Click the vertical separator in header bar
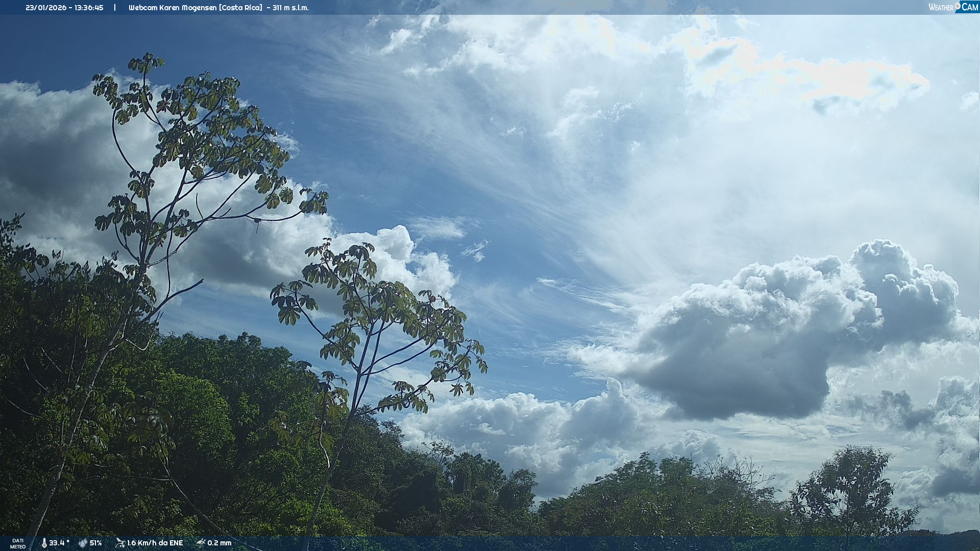980x551 pixels. tap(115, 8)
